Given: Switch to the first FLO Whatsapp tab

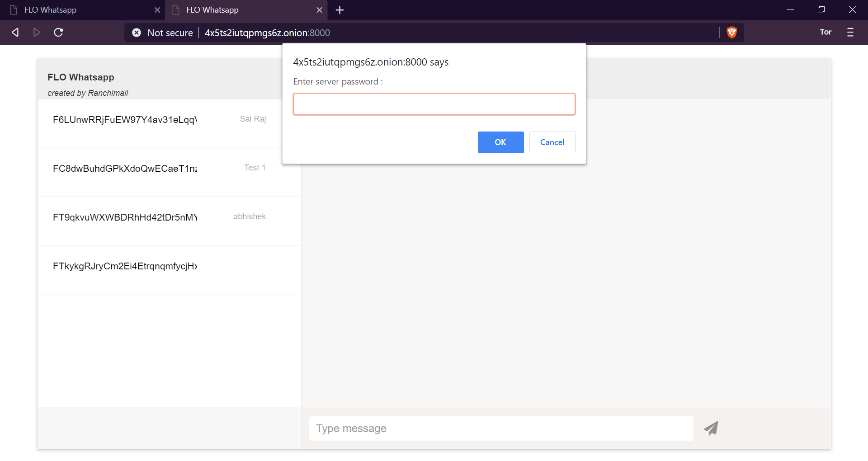Looking at the screenshot, I should point(81,10).
